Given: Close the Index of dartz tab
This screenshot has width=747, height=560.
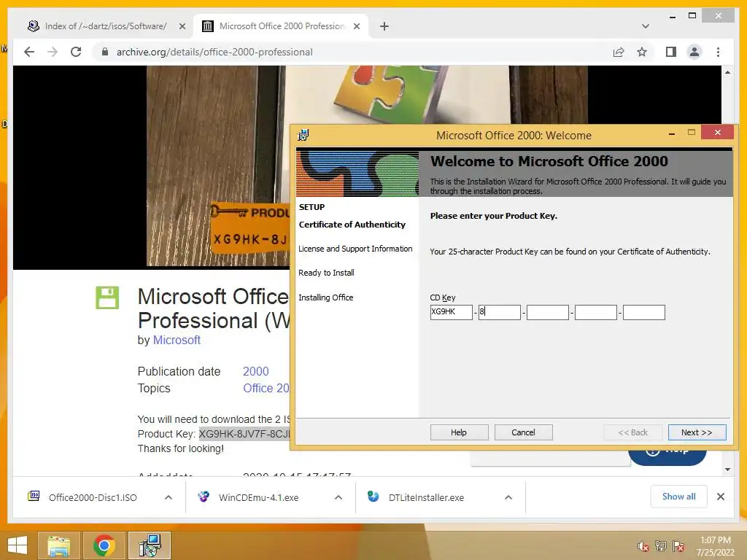Looking at the screenshot, I should (182, 26).
